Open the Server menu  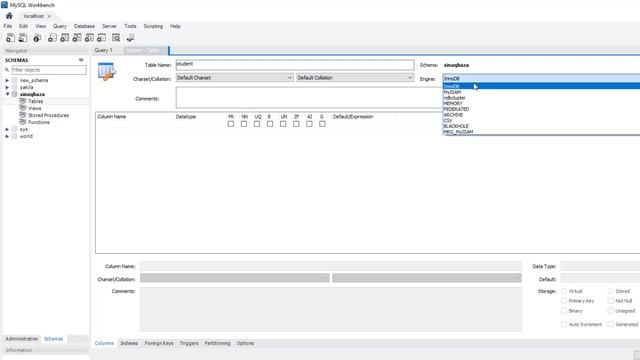point(109,26)
